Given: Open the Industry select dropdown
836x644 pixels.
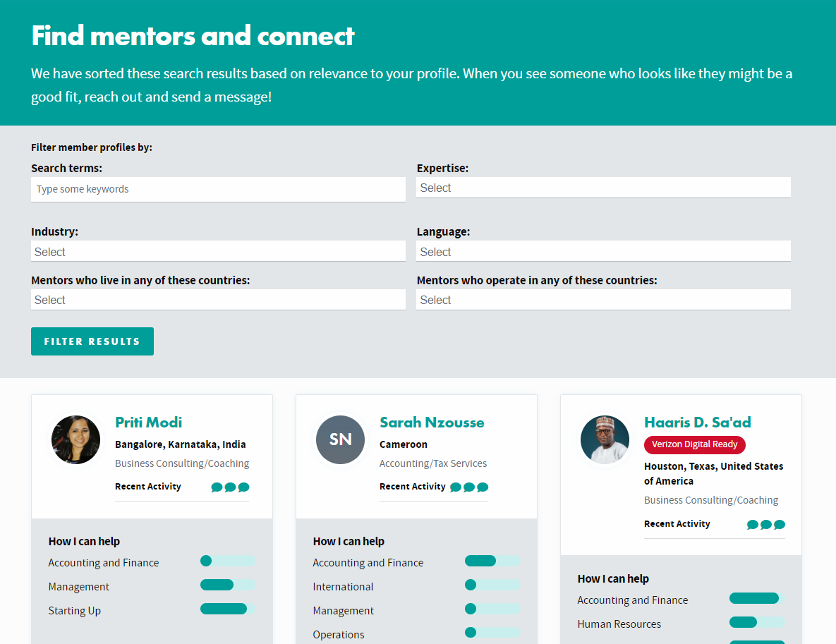Looking at the screenshot, I should [x=218, y=251].
